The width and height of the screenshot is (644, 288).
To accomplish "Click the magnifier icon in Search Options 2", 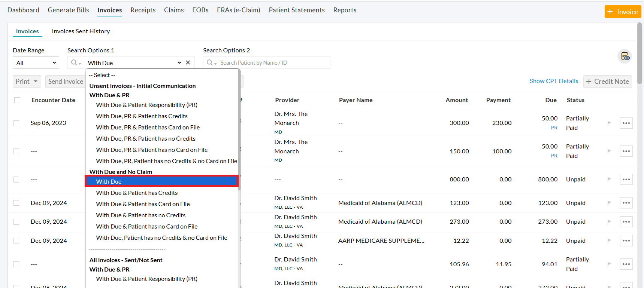I will 210,62.
